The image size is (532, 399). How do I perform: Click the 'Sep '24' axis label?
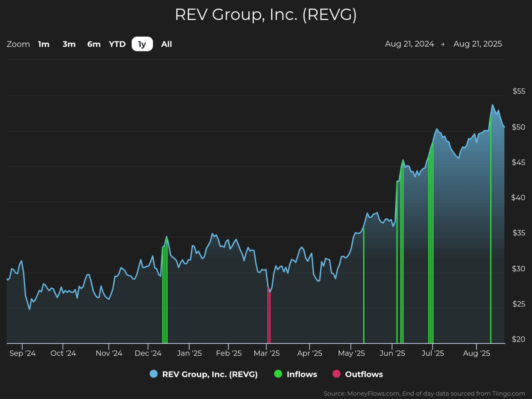click(x=22, y=353)
